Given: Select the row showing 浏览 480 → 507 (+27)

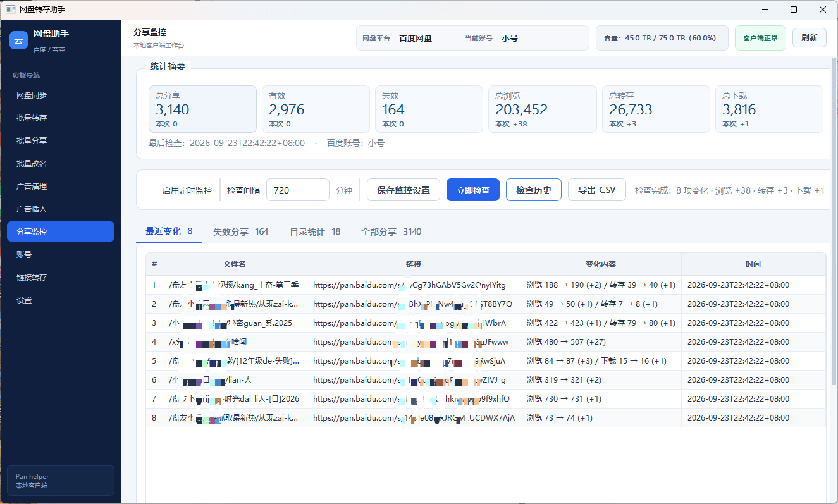Looking at the screenshot, I should pyautogui.click(x=486, y=342).
